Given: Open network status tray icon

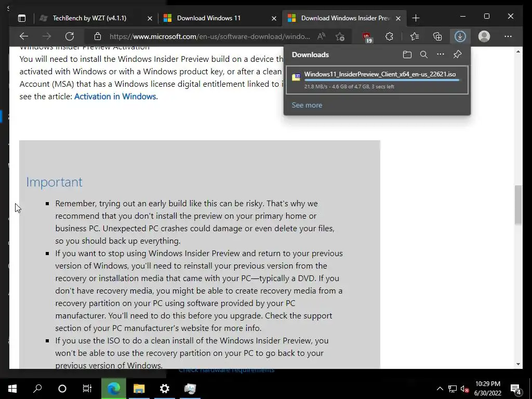Looking at the screenshot, I should tap(453, 389).
